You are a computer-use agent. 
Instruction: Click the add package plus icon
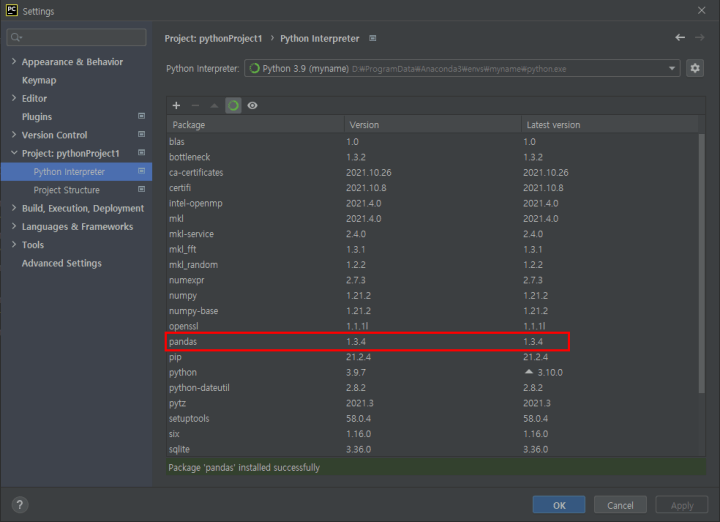point(176,106)
